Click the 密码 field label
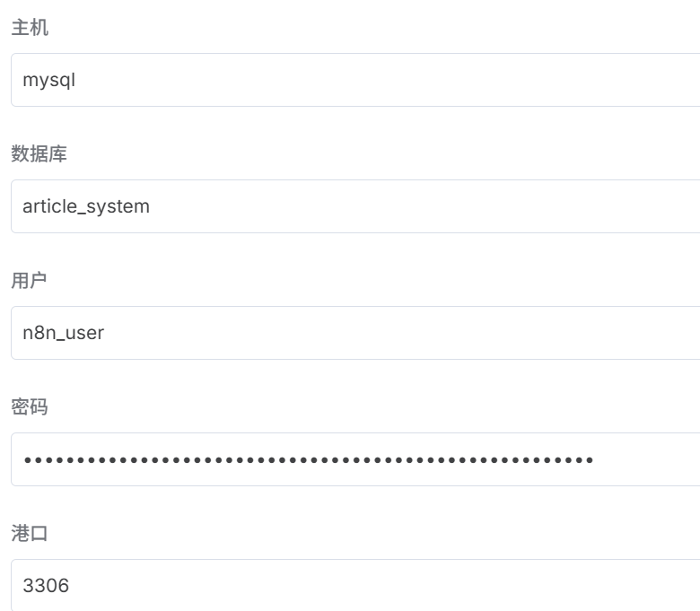Viewport: 700px width, 611px height. [x=30, y=407]
